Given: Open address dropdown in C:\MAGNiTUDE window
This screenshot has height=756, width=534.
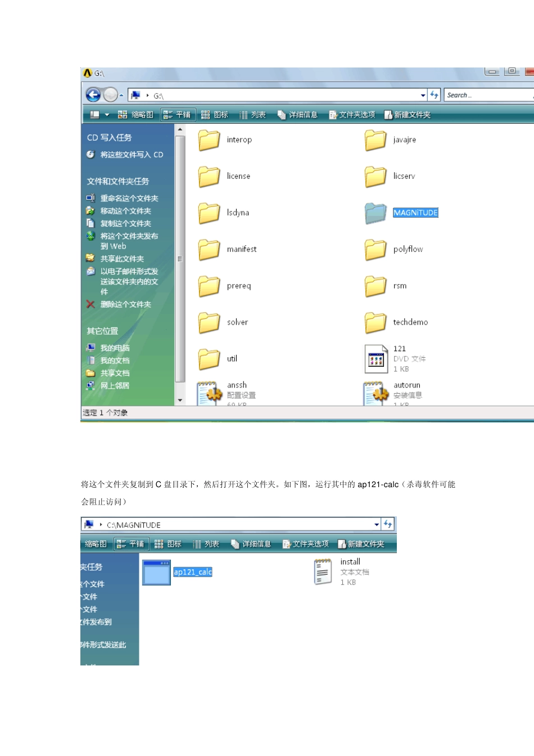Looking at the screenshot, I should (377, 525).
